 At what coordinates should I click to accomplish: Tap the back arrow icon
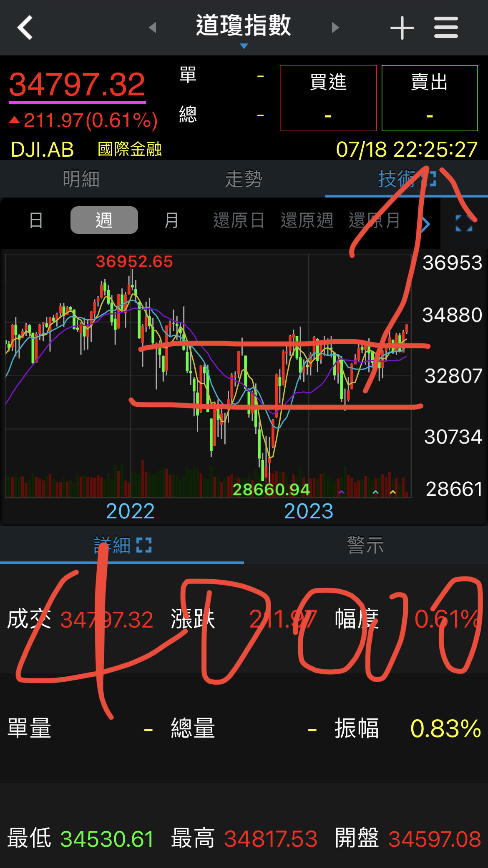(x=25, y=28)
